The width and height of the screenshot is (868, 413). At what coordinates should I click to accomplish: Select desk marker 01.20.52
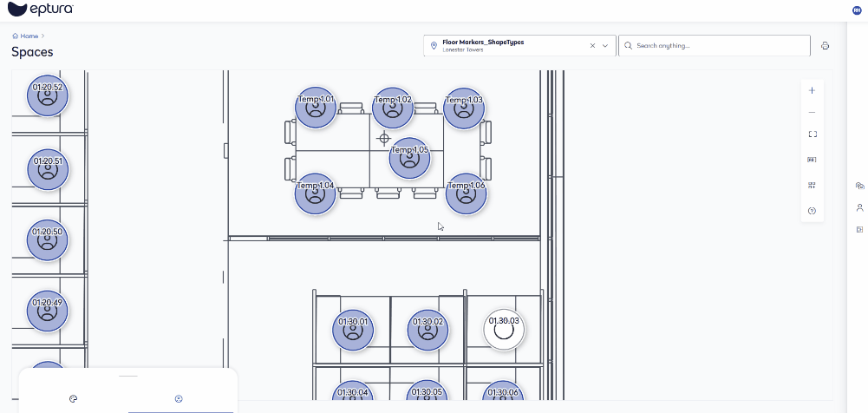pyautogui.click(x=48, y=95)
